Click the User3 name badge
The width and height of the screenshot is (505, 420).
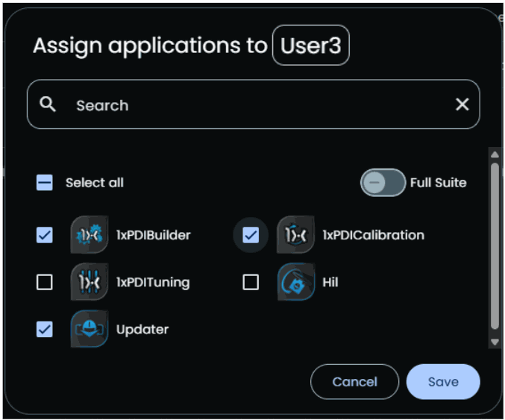pos(311,46)
